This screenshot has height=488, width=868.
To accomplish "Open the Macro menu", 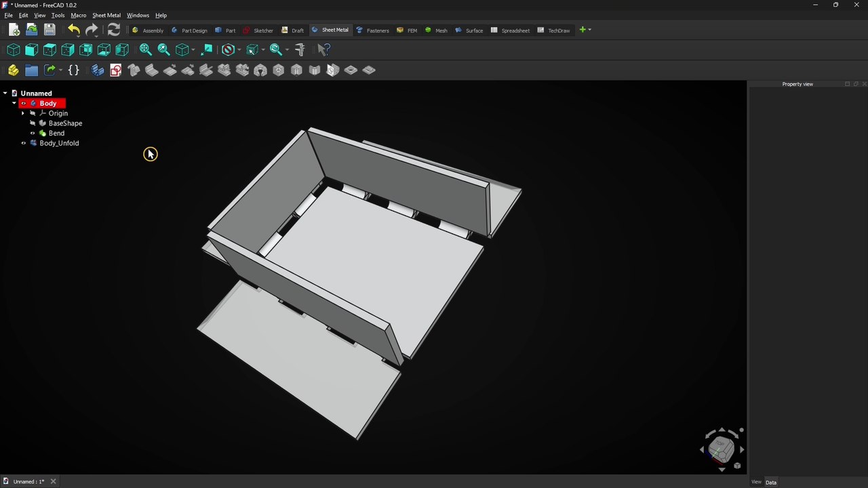I will tap(78, 15).
